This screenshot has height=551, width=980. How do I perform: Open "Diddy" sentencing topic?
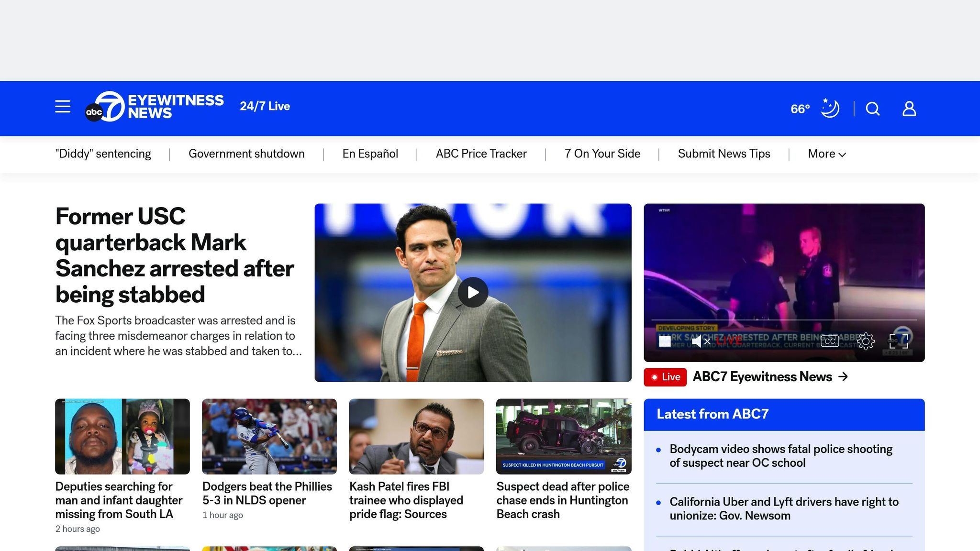tap(103, 154)
